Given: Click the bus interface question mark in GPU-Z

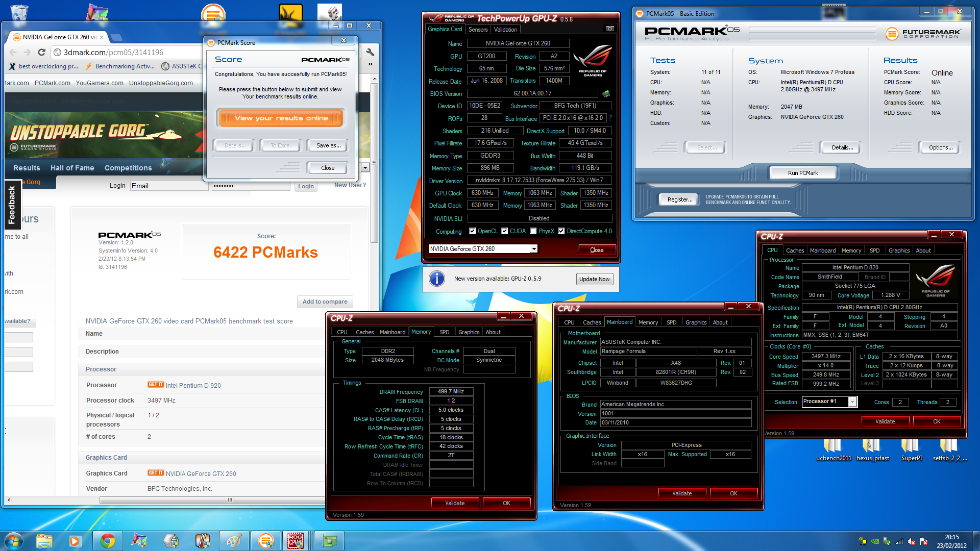Looking at the screenshot, I should tap(610, 118).
